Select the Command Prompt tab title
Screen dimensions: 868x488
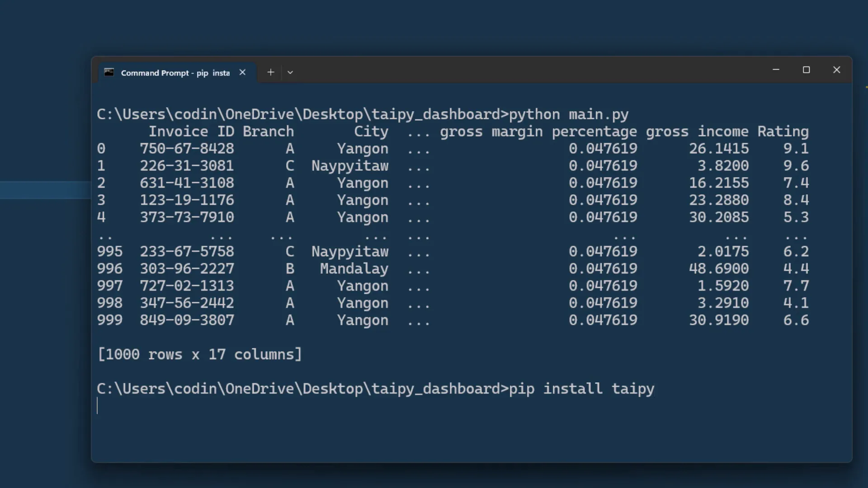pyautogui.click(x=175, y=73)
